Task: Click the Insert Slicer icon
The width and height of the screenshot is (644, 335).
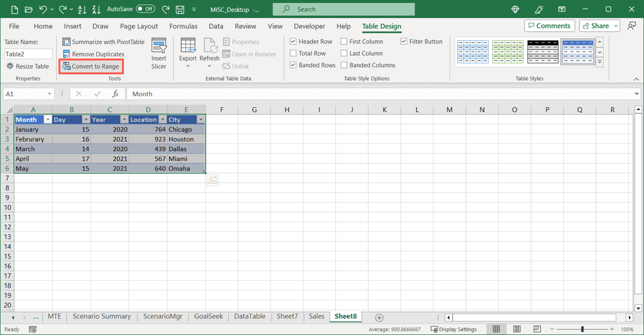Action: (x=159, y=48)
